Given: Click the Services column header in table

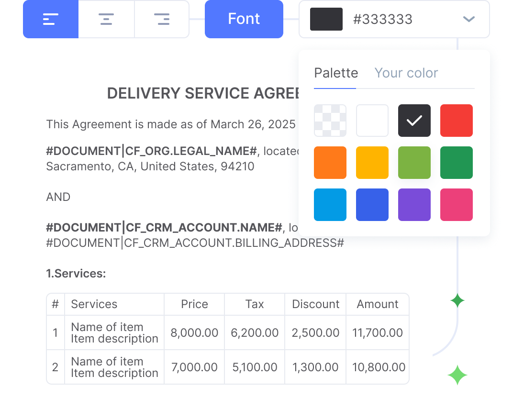Looking at the screenshot, I should point(94,304).
